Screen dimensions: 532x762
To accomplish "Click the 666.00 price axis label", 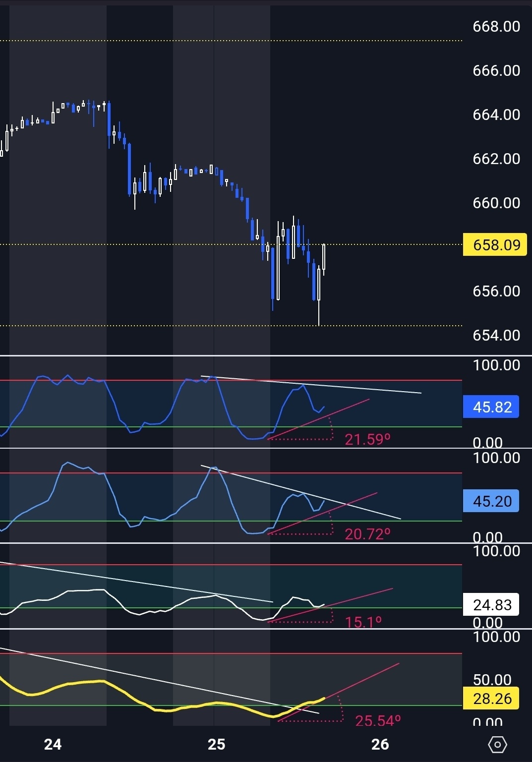I will click(x=496, y=70).
